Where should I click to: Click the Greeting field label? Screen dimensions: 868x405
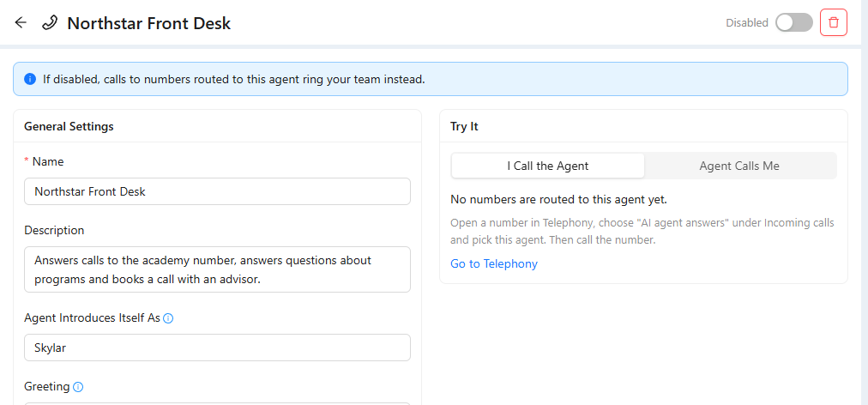coord(47,387)
